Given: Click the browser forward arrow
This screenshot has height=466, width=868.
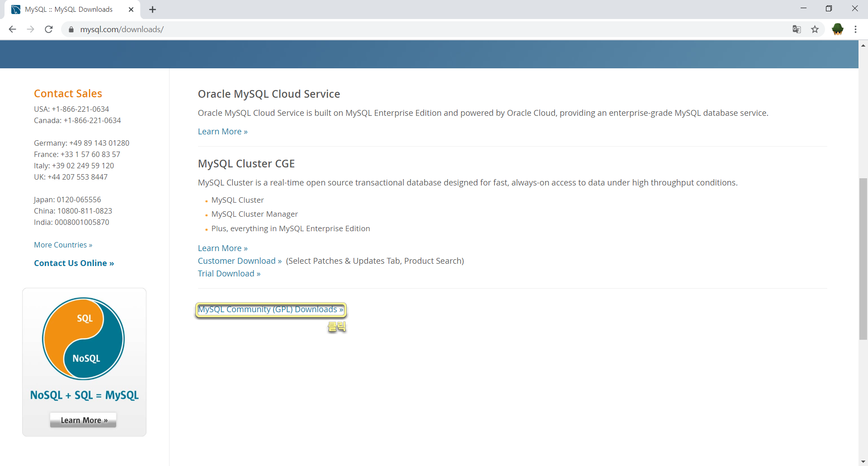Looking at the screenshot, I should (30, 29).
